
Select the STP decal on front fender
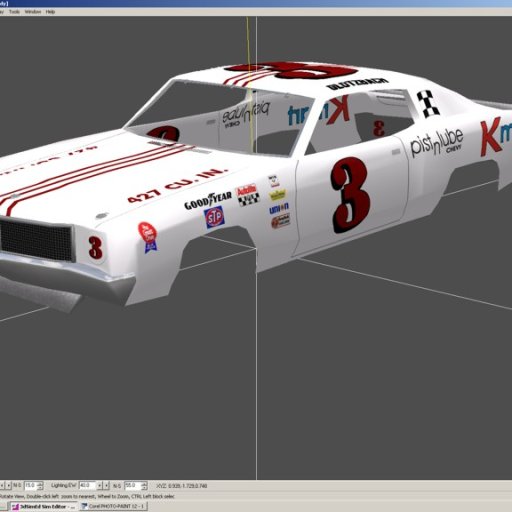tap(214, 217)
